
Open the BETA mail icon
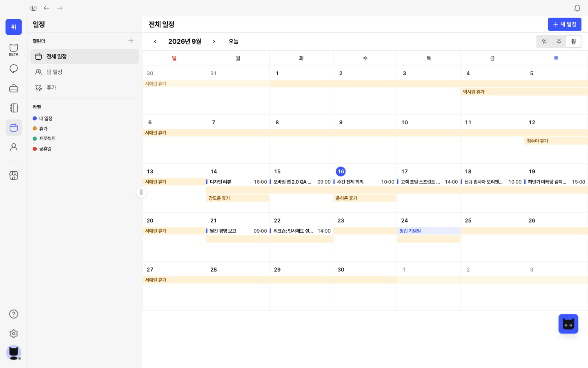click(x=13, y=49)
